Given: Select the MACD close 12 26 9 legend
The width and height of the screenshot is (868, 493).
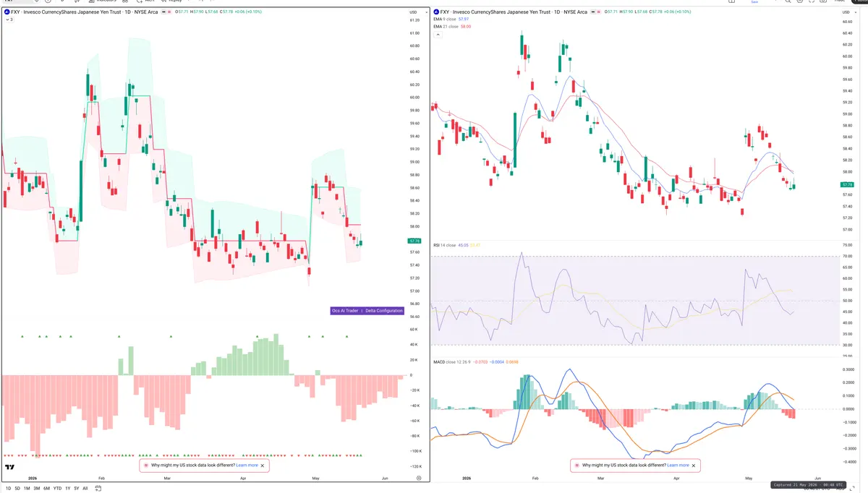Looking at the screenshot, I should (452, 361).
